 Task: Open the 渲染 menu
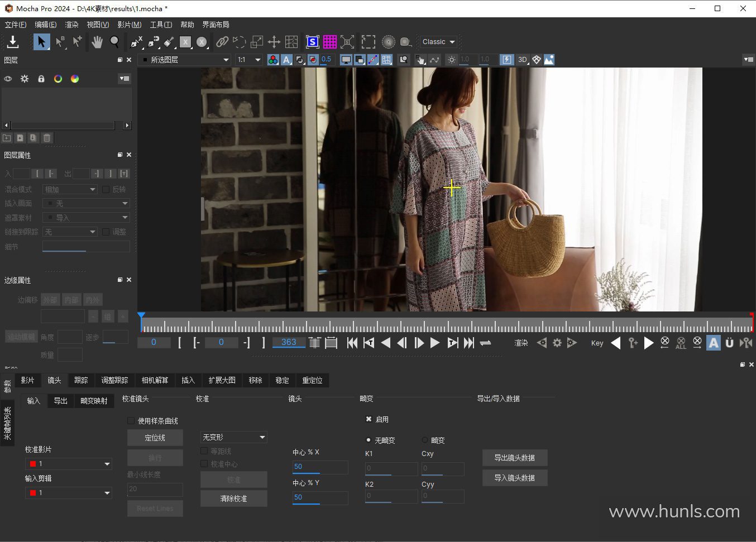71,25
